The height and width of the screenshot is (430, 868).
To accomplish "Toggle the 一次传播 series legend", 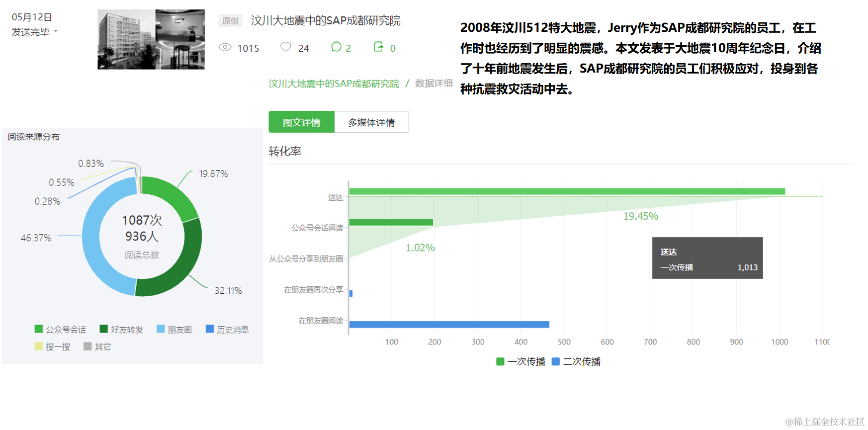I will pyautogui.click(x=521, y=361).
